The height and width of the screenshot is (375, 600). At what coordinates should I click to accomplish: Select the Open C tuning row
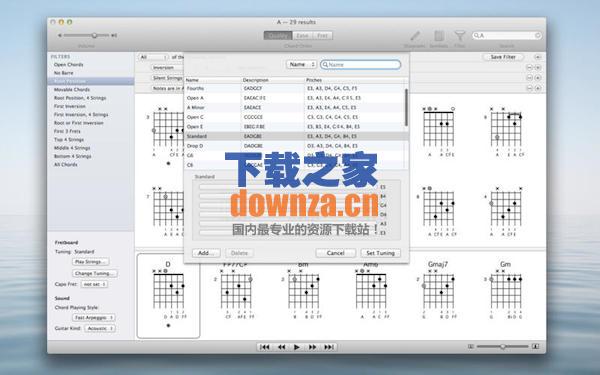coord(294,117)
